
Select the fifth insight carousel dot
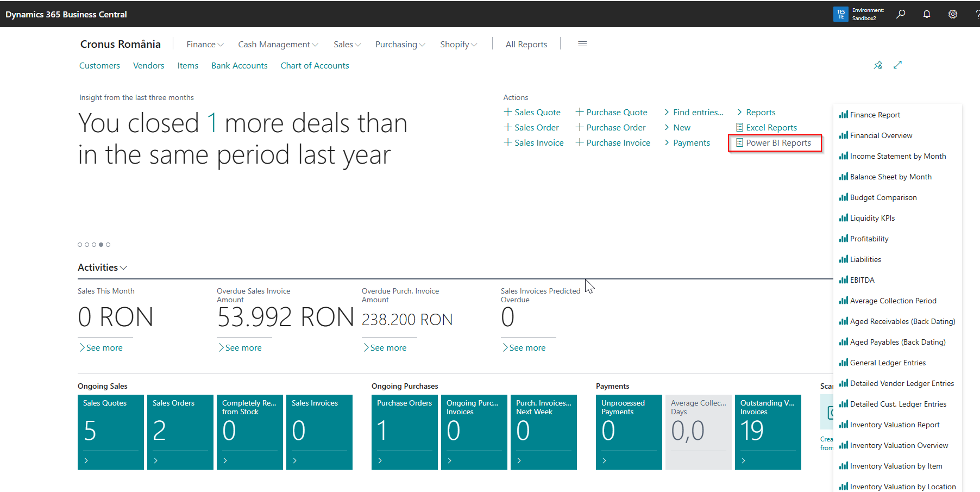click(x=108, y=245)
